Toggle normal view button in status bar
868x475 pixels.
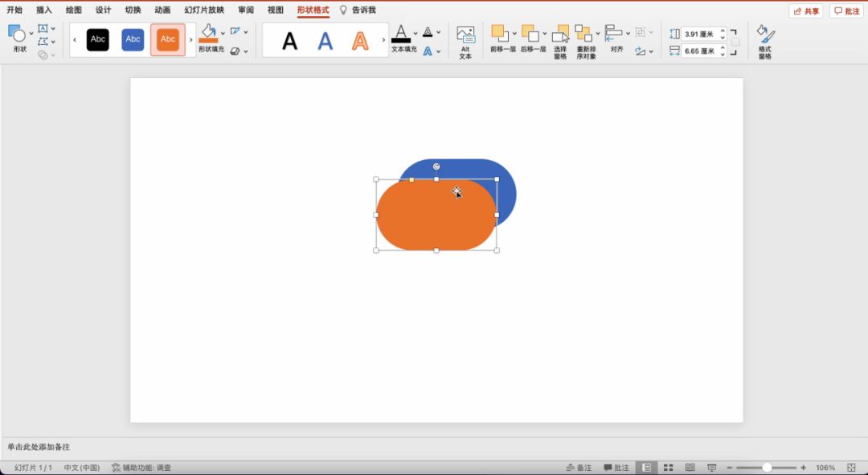point(646,468)
